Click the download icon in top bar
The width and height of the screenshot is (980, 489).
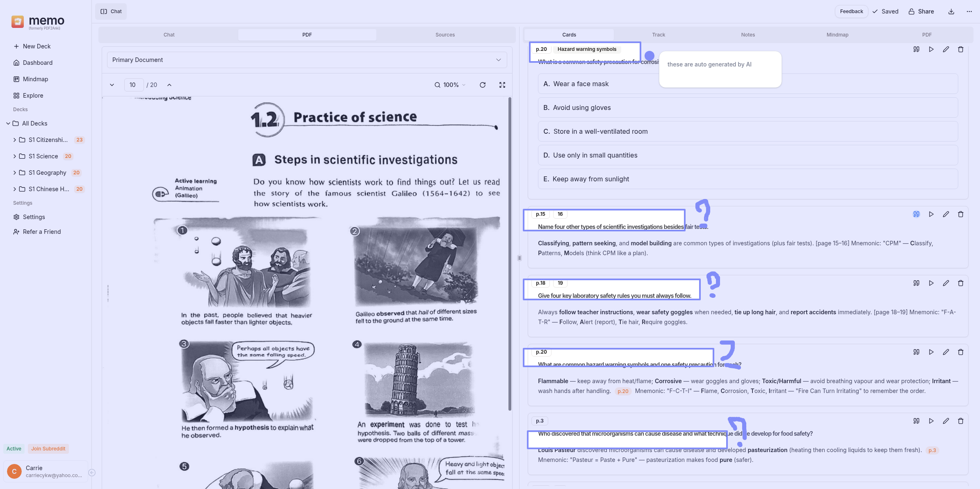click(951, 11)
